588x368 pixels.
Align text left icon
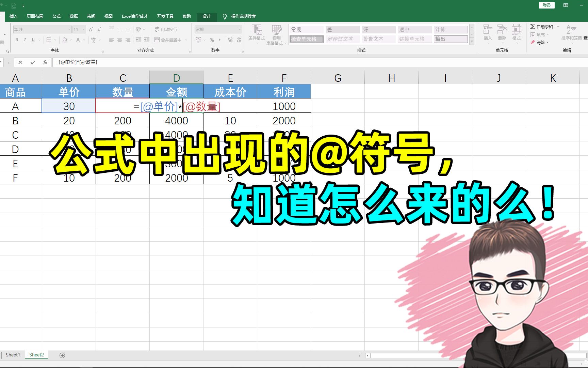click(112, 40)
